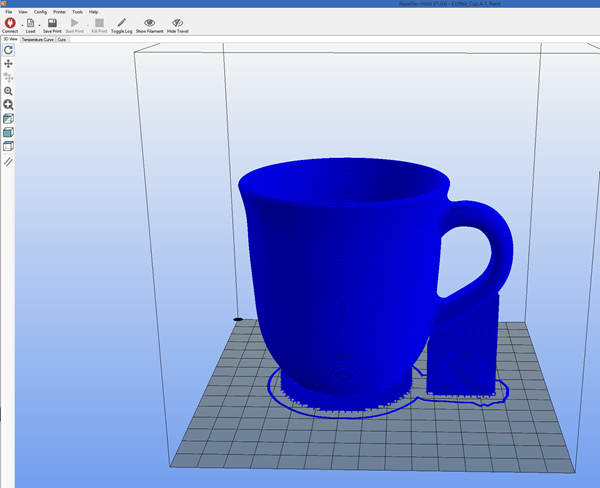Expand the dropdown arrow beside Load

(39, 24)
